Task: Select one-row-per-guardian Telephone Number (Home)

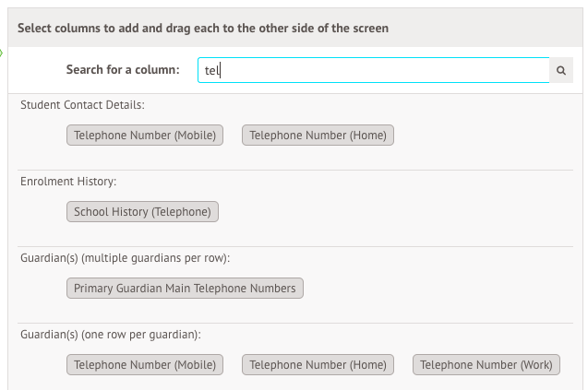Action: 318,365
